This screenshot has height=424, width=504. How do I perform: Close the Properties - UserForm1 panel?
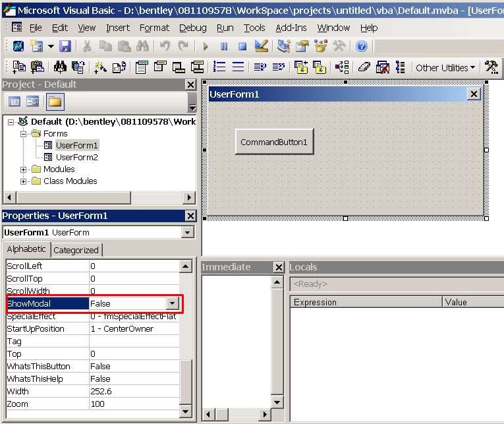pyautogui.click(x=190, y=216)
